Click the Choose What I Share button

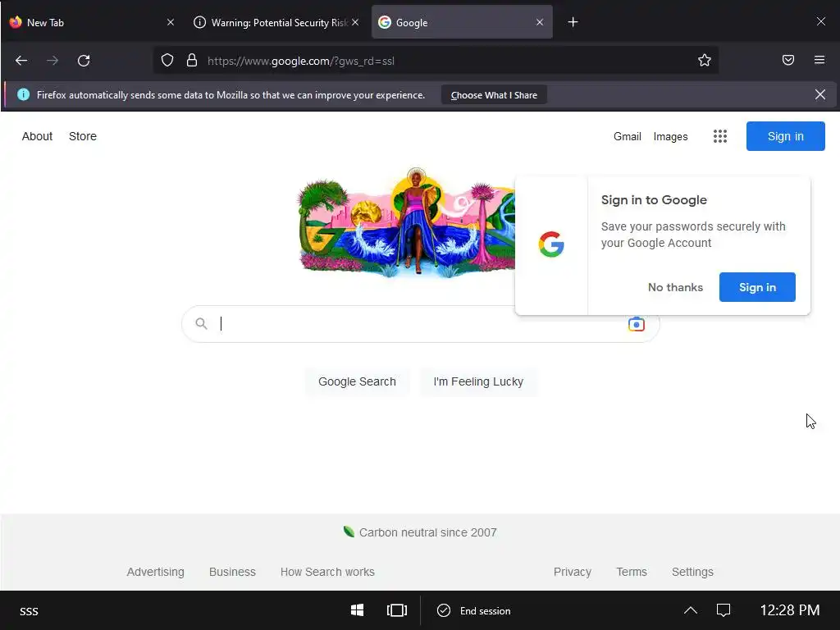pos(494,95)
